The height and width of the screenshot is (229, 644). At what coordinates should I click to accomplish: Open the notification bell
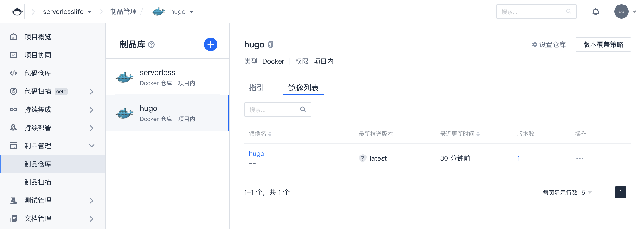click(x=595, y=11)
